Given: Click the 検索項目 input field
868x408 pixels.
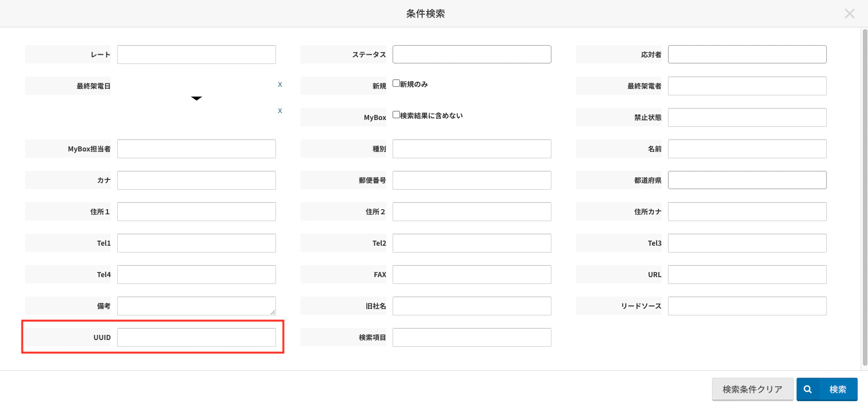Looking at the screenshot, I should 472,337.
